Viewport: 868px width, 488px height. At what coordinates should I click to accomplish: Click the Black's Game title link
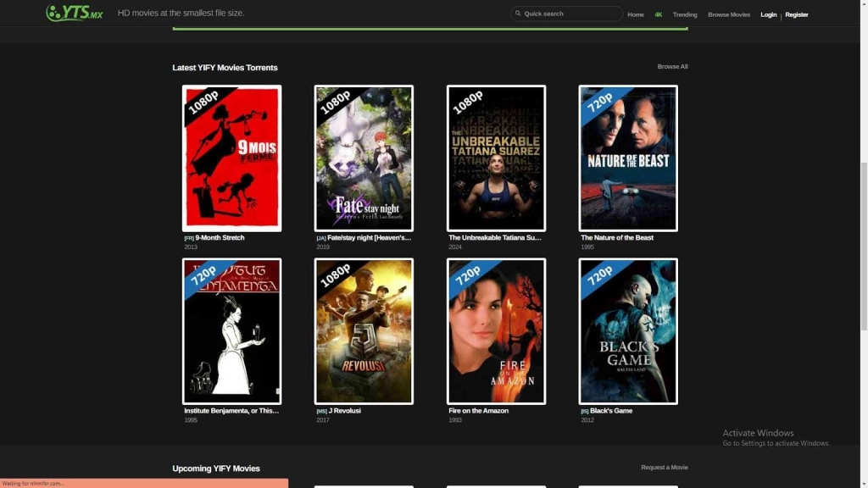click(610, 411)
